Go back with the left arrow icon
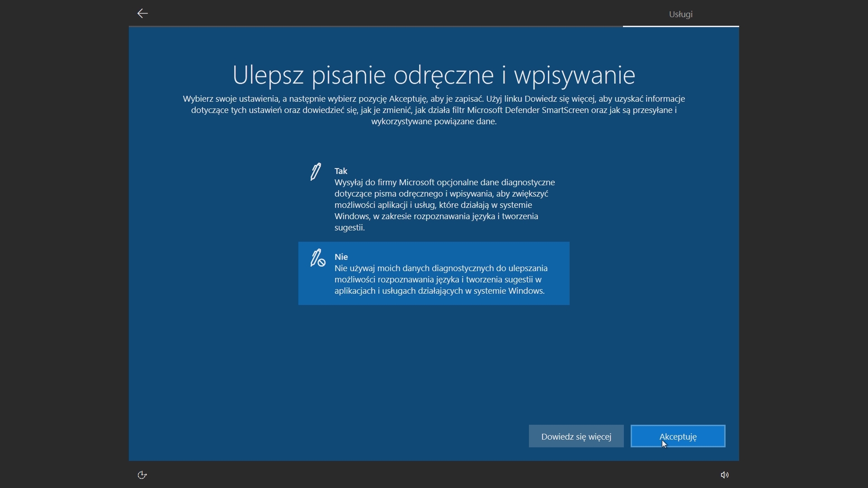Image resolution: width=868 pixels, height=488 pixels. point(142,14)
